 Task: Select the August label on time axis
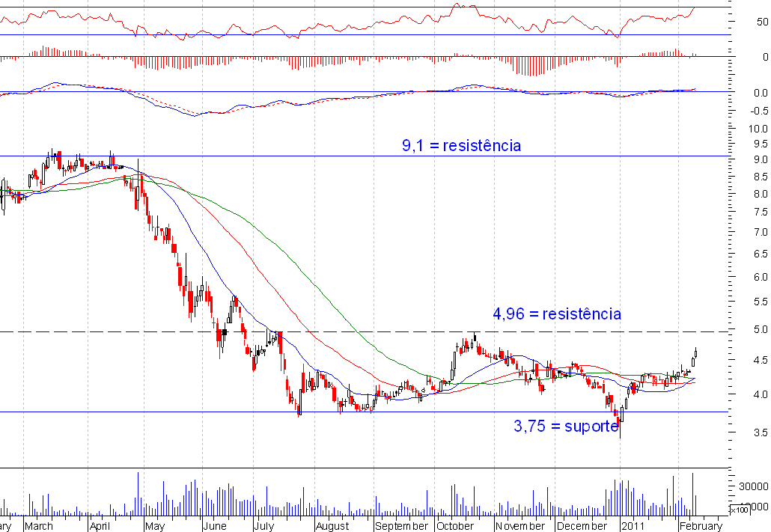point(332,525)
